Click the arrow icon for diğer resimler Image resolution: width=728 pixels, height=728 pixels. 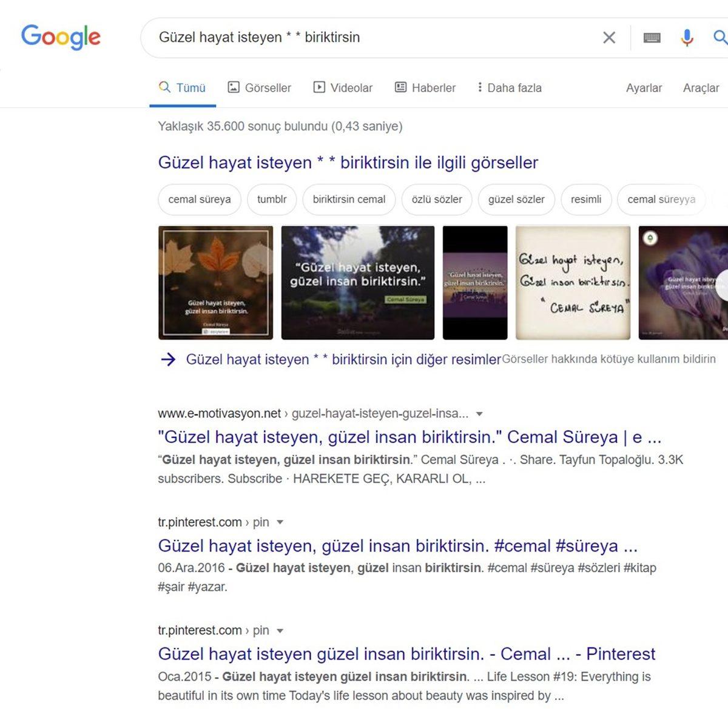click(167, 360)
